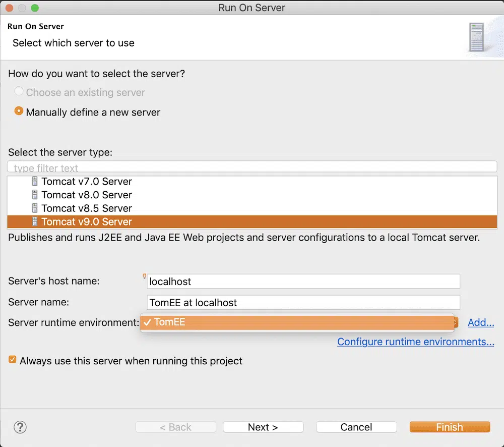Select Tomcat v8.5 Server in the list
Image resolution: width=504 pixels, height=447 pixels.
[87, 208]
